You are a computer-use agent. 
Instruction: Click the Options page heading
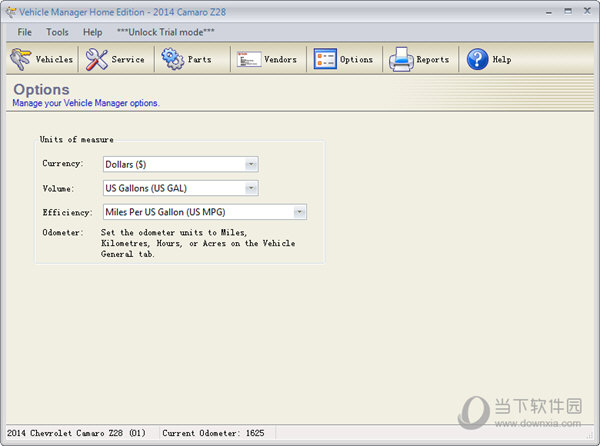click(41, 90)
